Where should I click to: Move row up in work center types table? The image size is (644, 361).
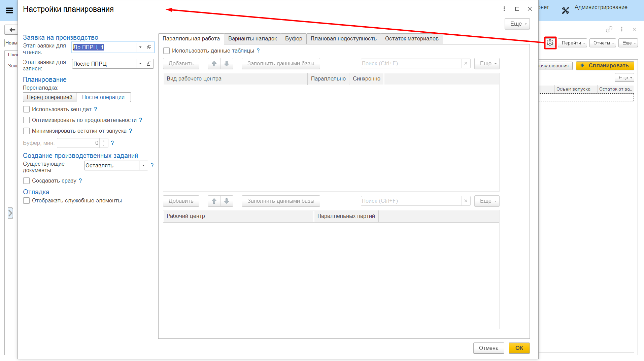click(214, 64)
